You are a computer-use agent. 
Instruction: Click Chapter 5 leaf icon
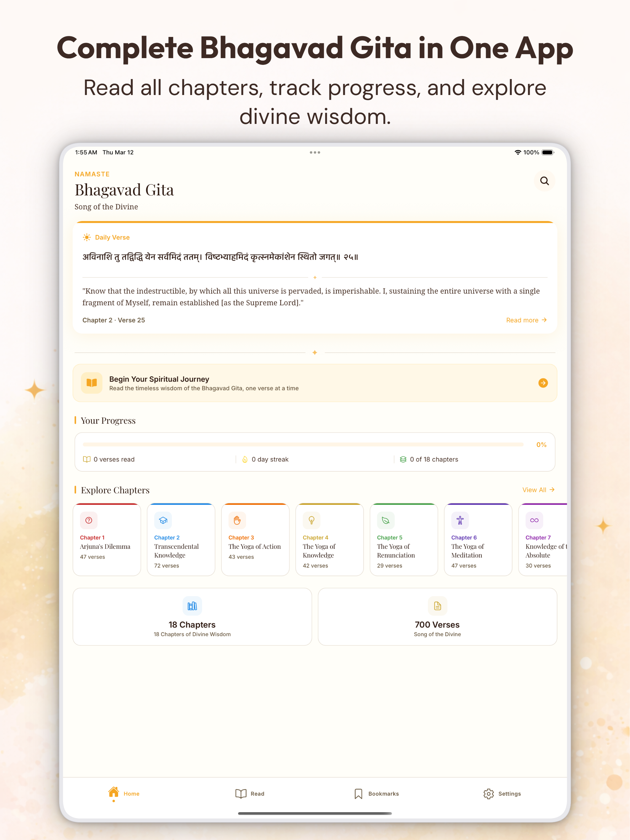click(x=386, y=520)
